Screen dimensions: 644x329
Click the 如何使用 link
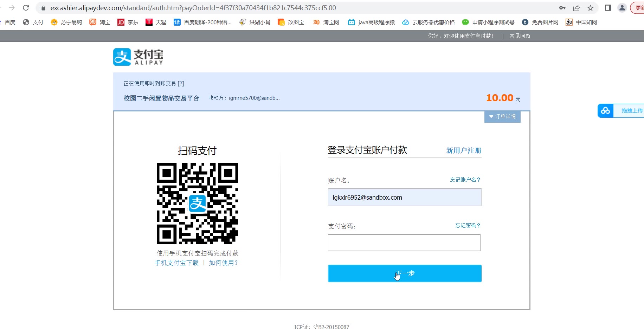tap(224, 263)
